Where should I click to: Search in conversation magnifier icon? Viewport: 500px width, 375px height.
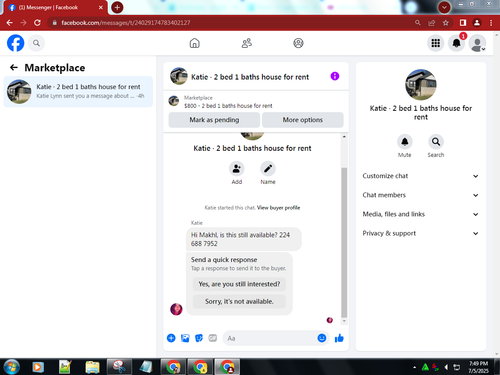436,142
